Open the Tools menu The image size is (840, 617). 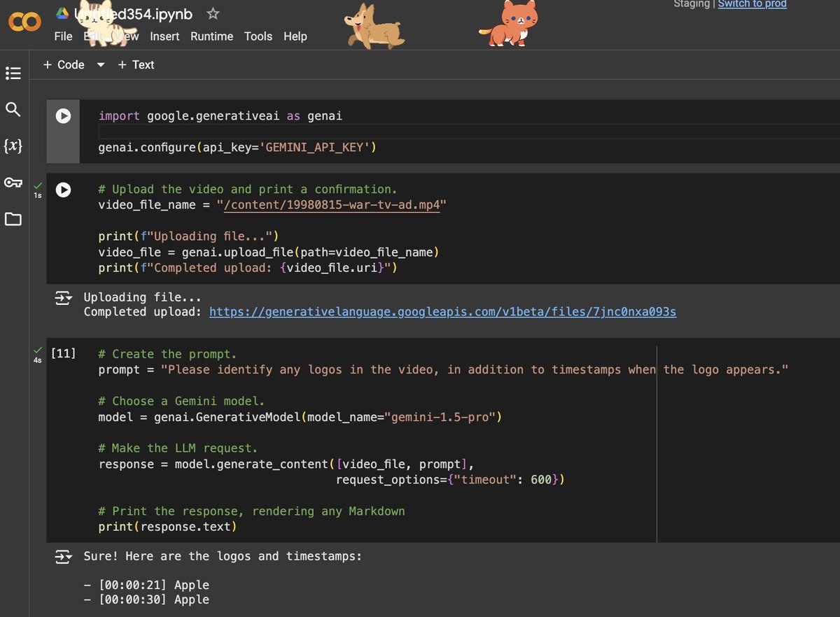pos(258,36)
